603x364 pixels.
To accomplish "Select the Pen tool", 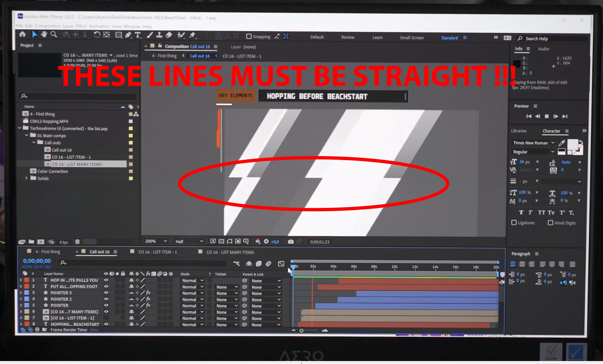I will click(x=128, y=35).
